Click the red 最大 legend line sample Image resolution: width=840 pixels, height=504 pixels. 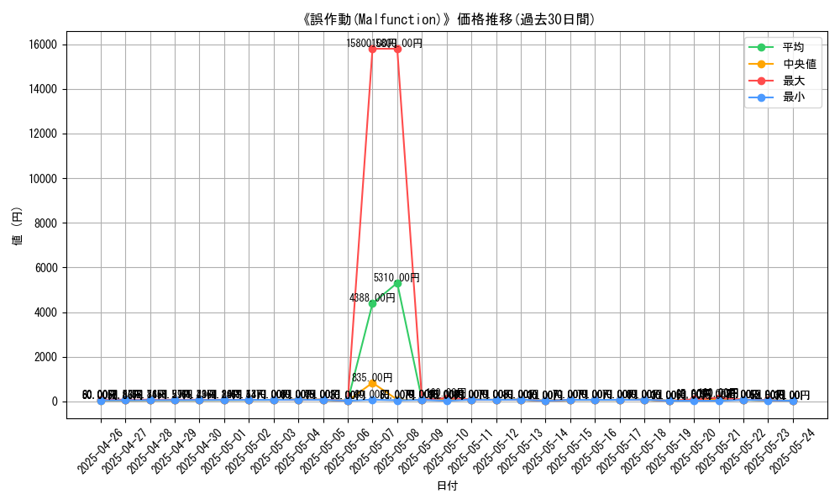click(x=761, y=81)
